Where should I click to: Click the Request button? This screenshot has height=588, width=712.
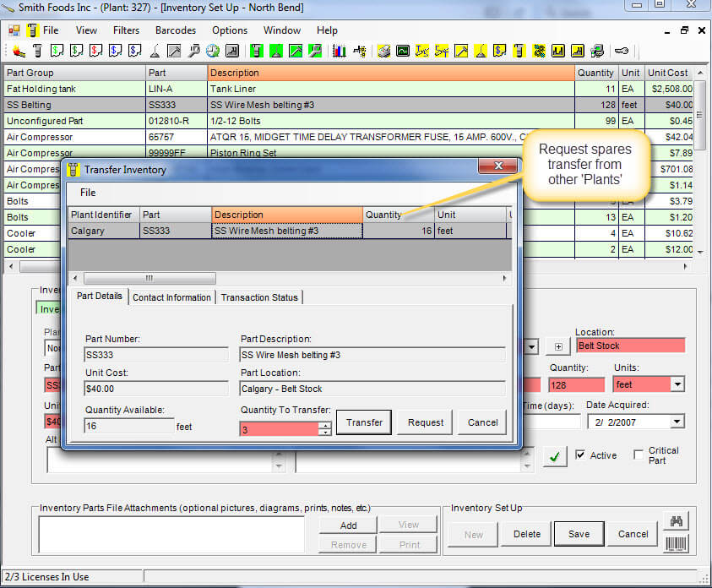[426, 422]
